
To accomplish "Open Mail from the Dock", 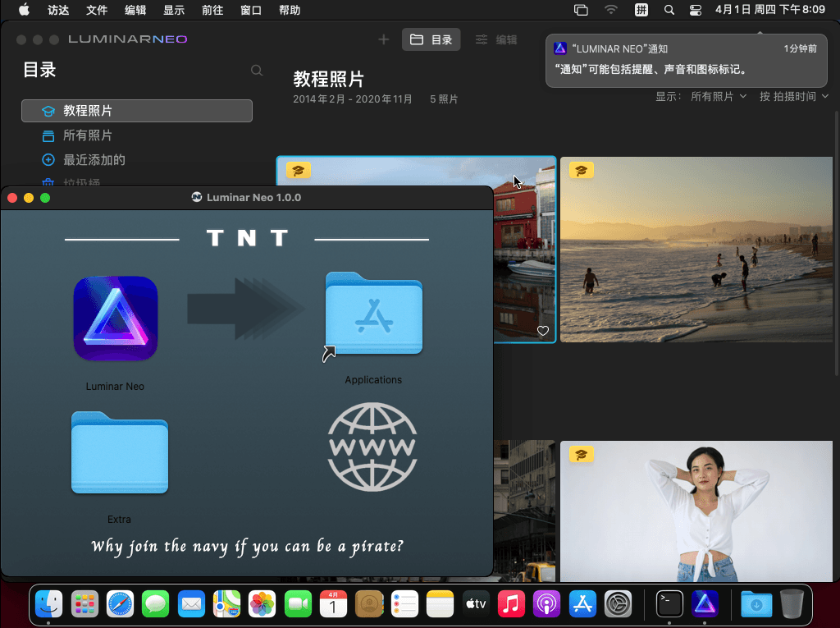I will click(191, 604).
